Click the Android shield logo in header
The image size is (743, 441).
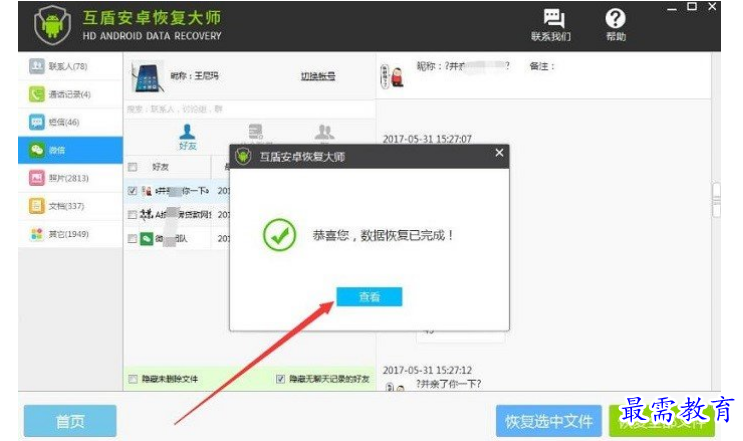point(53,25)
